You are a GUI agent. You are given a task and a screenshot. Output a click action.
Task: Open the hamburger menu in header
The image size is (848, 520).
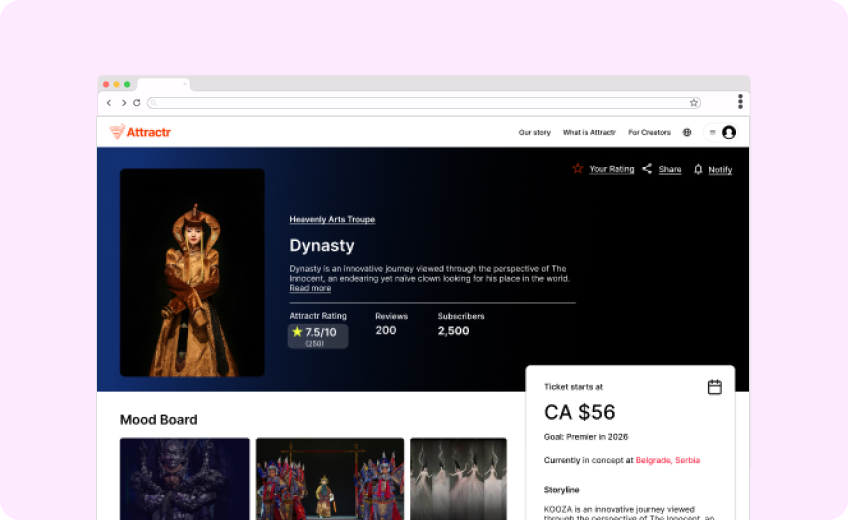(x=712, y=132)
